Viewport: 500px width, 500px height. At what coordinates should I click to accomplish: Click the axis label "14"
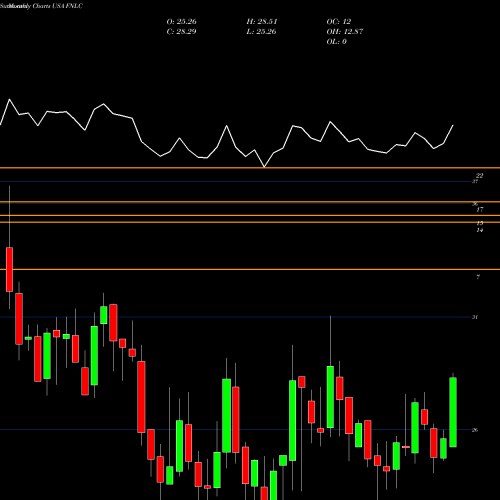pyautogui.click(x=480, y=230)
